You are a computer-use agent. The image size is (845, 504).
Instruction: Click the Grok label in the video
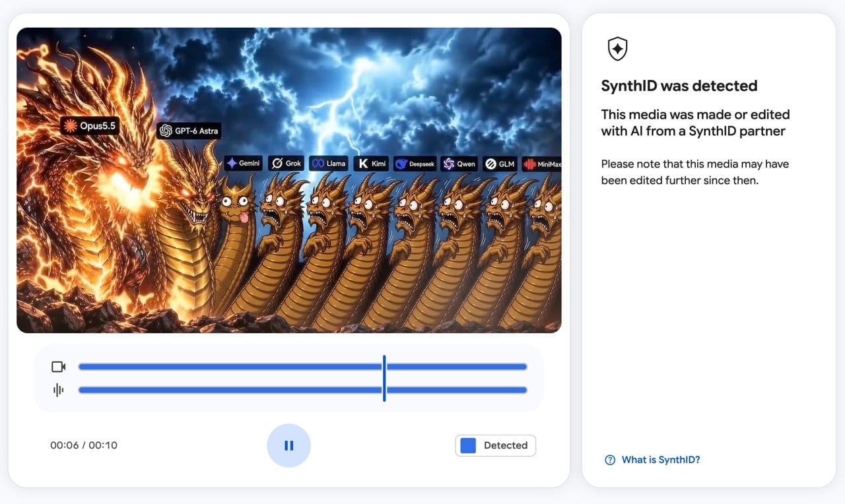point(286,163)
